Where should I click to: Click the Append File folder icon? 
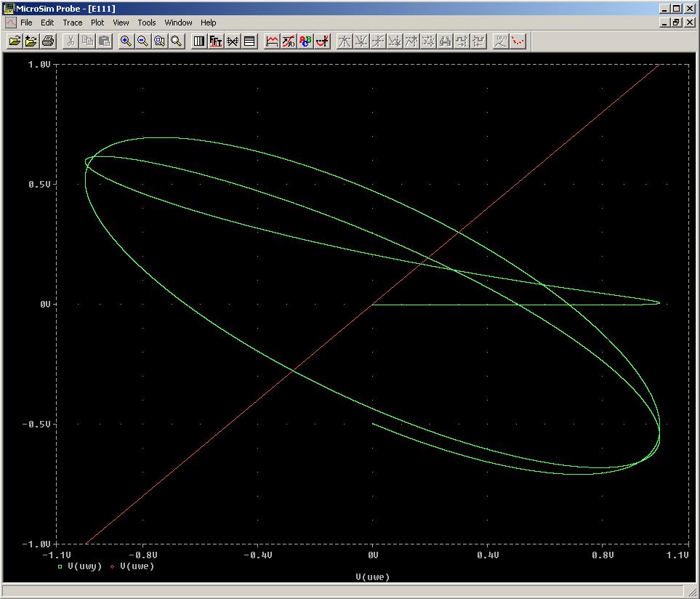31,41
